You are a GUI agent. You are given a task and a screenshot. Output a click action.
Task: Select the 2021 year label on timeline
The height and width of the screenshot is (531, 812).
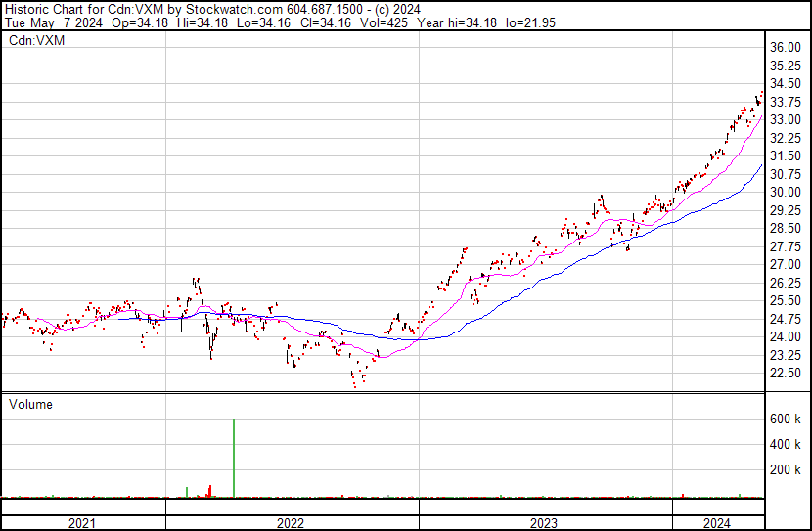pyautogui.click(x=82, y=523)
